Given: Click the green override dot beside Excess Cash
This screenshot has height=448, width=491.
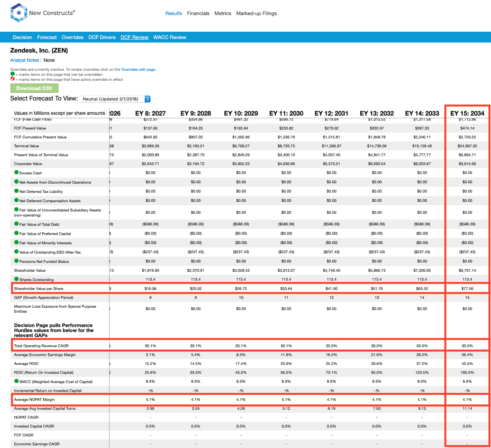Looking at the screenshot, I should click(16, 172).
